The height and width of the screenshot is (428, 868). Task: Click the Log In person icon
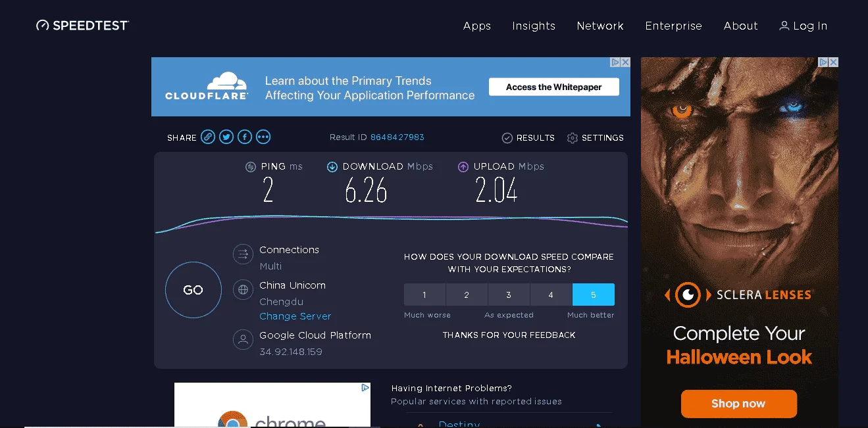[x=784, y=26]
